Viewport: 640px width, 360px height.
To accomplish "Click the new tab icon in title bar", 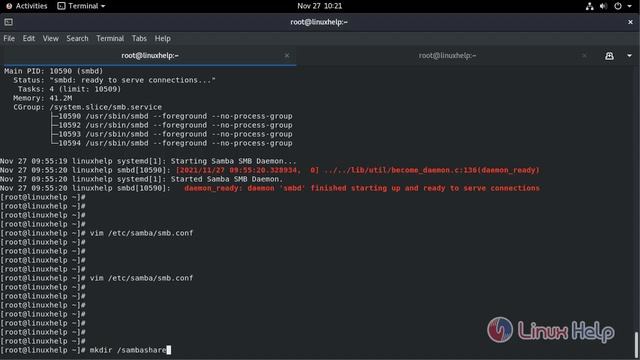I will [9, 22].
